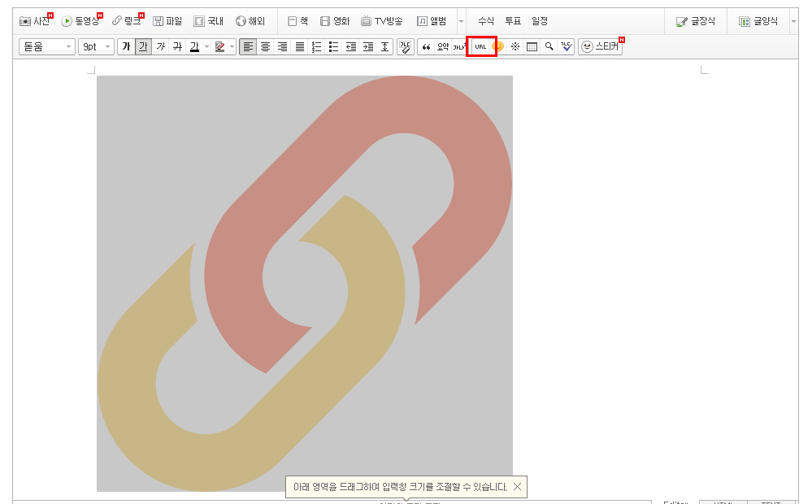Align text left
Viewport: 812px width, 504px height.
pyautogui.click(x=248, y=46)
